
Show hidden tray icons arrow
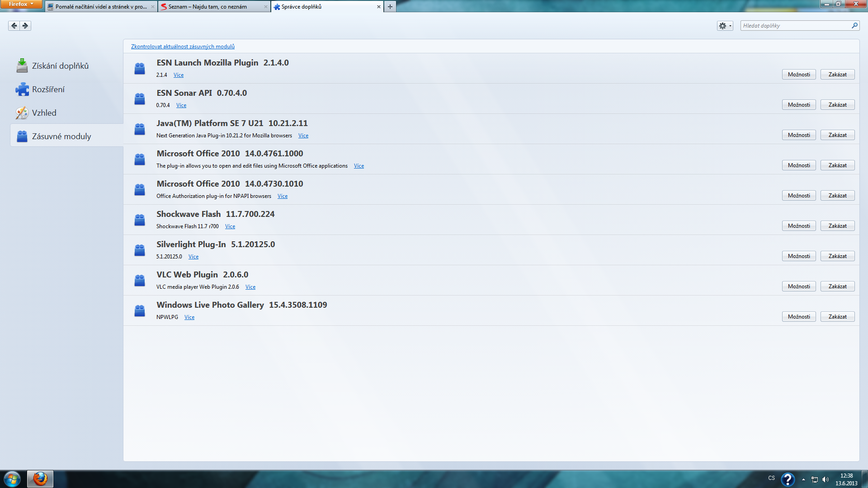click(x=803, y=479)
